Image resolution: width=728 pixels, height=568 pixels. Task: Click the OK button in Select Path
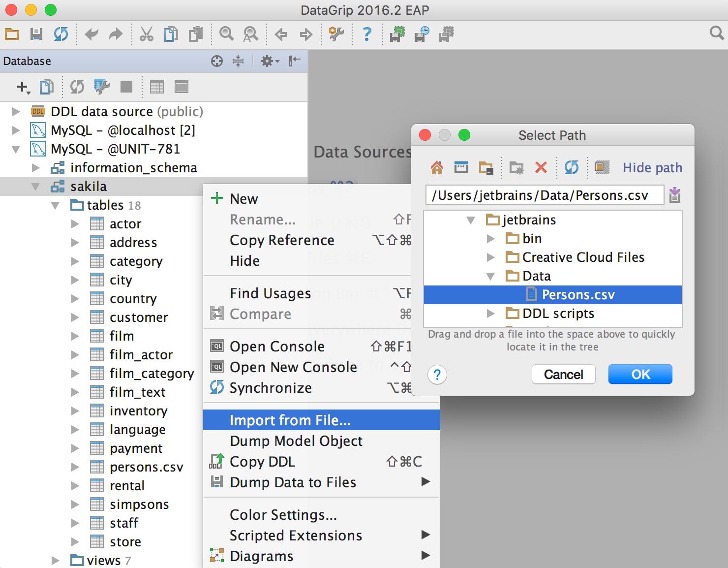coord(640,375)
